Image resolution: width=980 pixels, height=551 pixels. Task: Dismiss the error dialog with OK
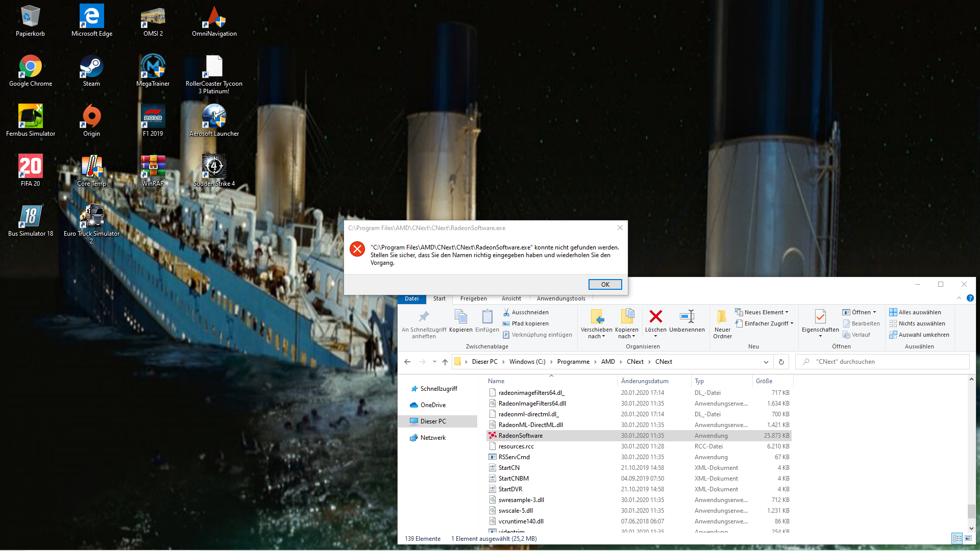click(605, 284)
